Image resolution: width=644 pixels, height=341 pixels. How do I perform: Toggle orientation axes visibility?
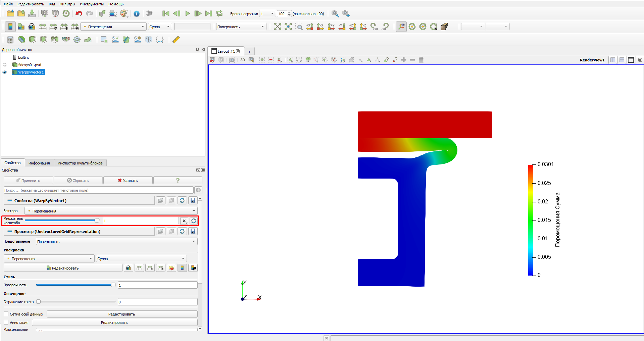point(401,27)
